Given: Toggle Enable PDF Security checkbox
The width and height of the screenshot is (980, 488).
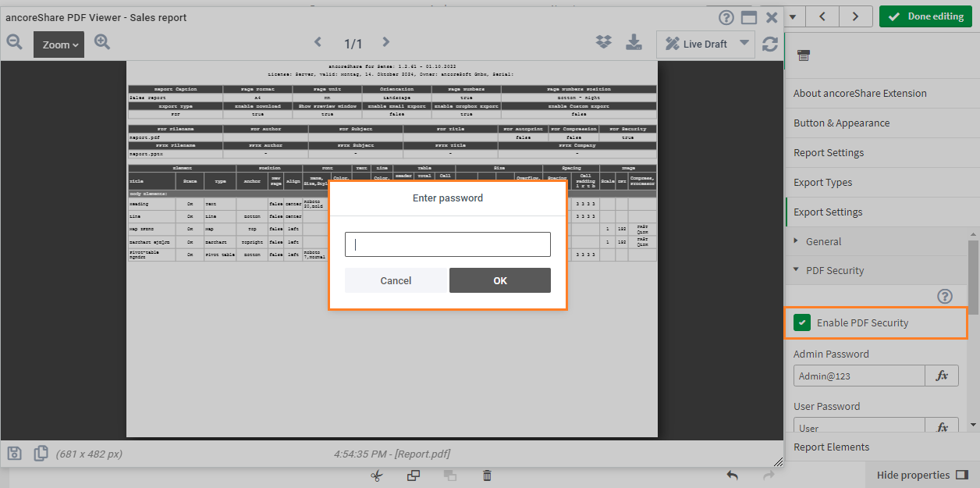Looking at the screenshot, I should point(802,322).
